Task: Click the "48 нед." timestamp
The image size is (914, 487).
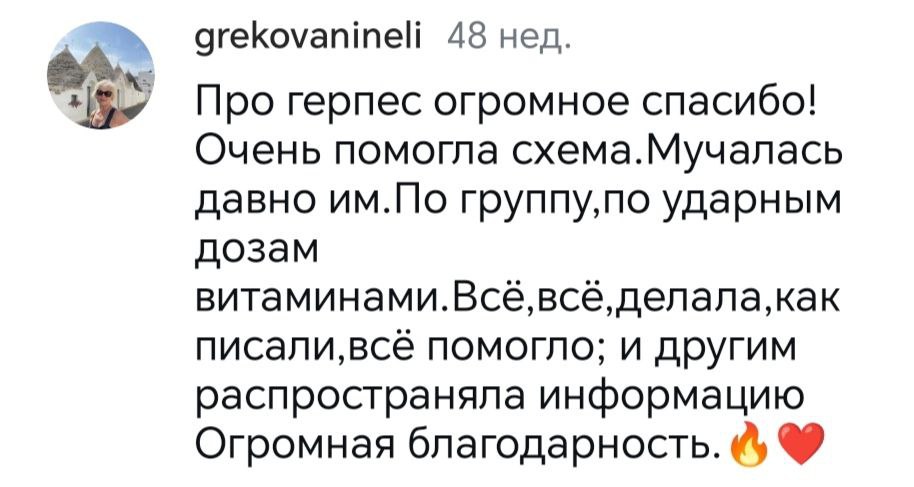Action: (510, 39)
